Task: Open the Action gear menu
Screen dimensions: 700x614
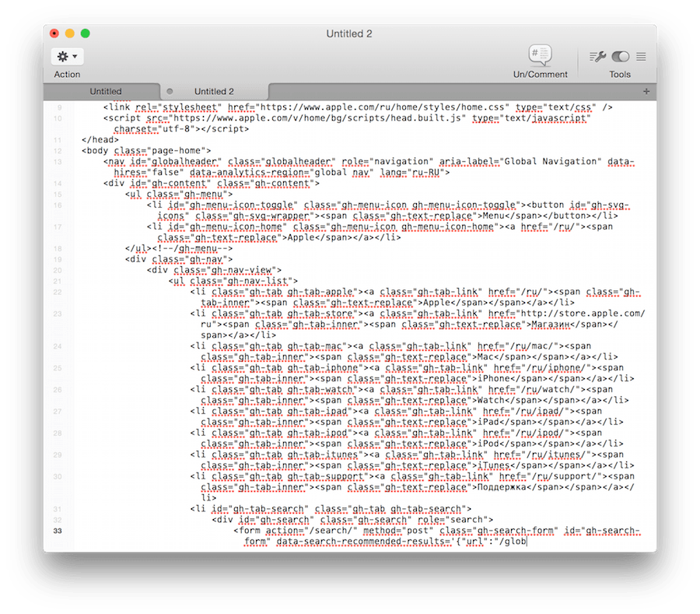Action: tap(67, 57)
